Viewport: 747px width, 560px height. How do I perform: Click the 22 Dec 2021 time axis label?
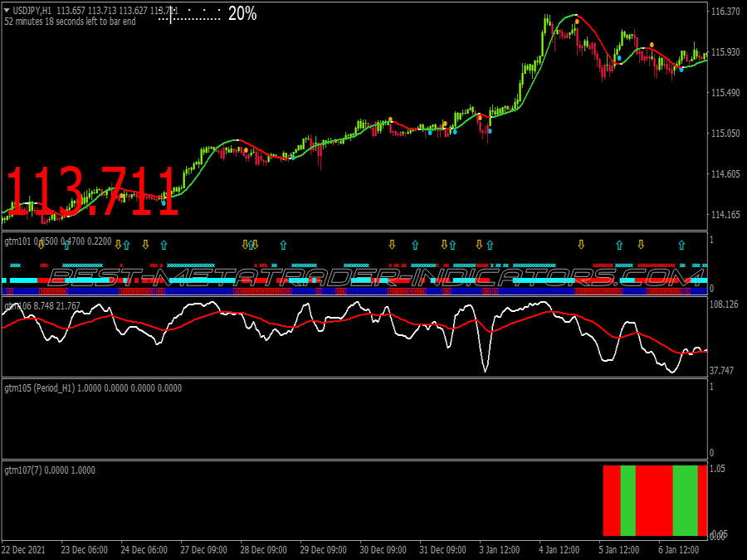24,550
